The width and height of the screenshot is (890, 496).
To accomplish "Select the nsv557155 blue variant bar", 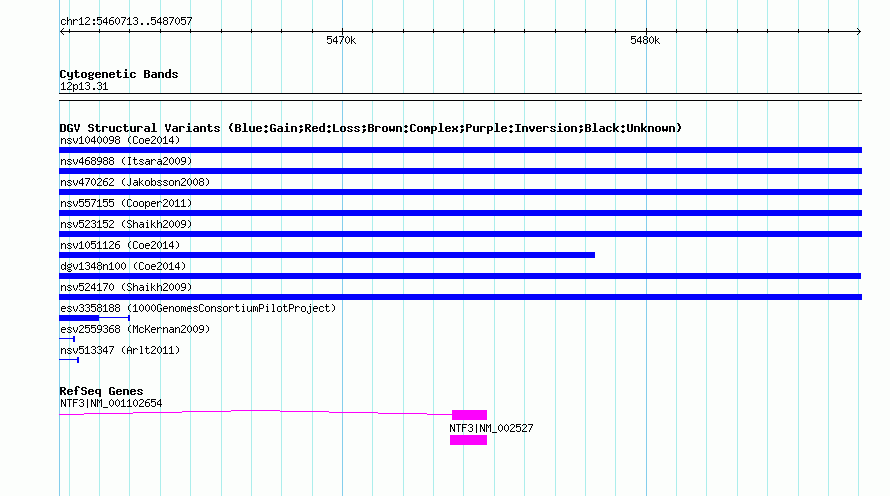I will [x=460, y=213].
